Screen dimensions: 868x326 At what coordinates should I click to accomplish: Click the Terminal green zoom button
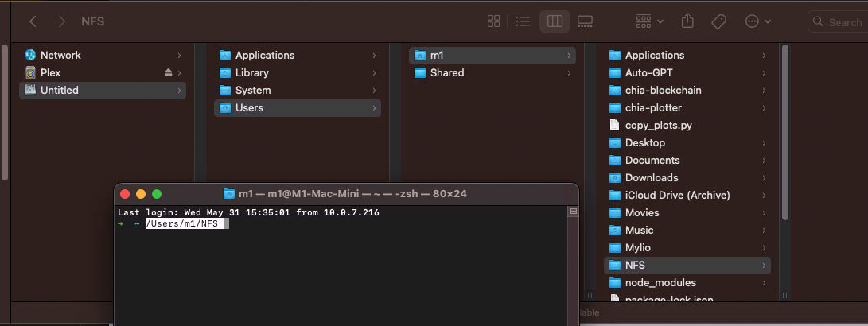tap(157, 193)
